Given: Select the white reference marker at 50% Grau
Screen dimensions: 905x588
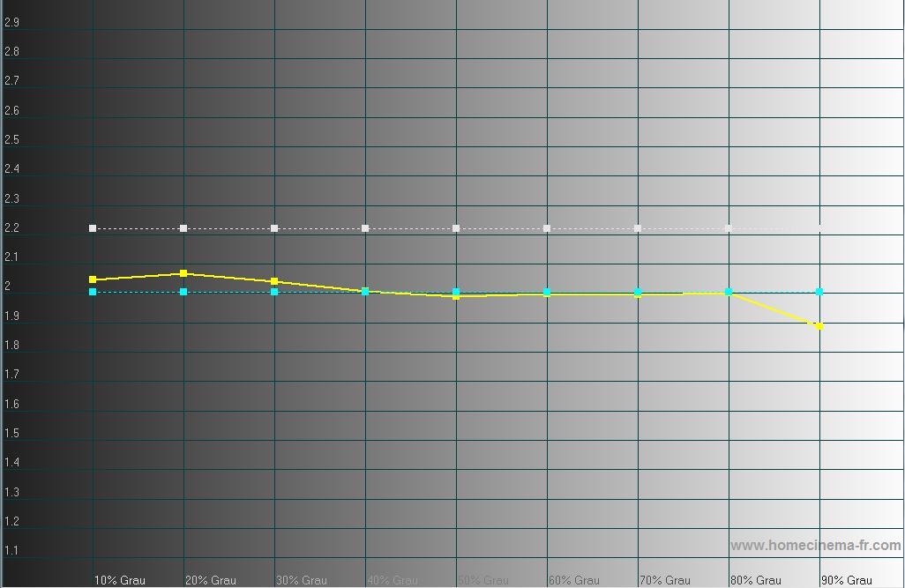Looking at the screenshot, I should pyautogui.click(x=456, y=228).
